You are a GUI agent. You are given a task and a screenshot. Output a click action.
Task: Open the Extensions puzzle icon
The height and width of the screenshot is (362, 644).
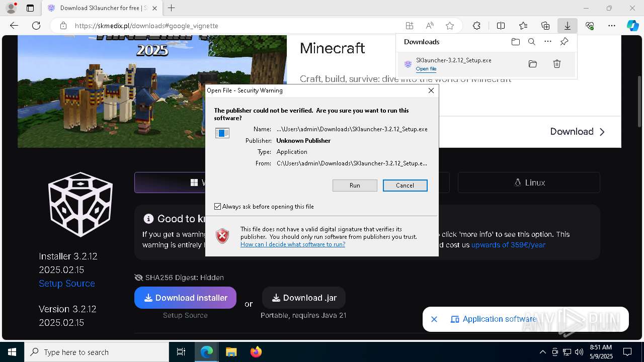click(476, 26)
